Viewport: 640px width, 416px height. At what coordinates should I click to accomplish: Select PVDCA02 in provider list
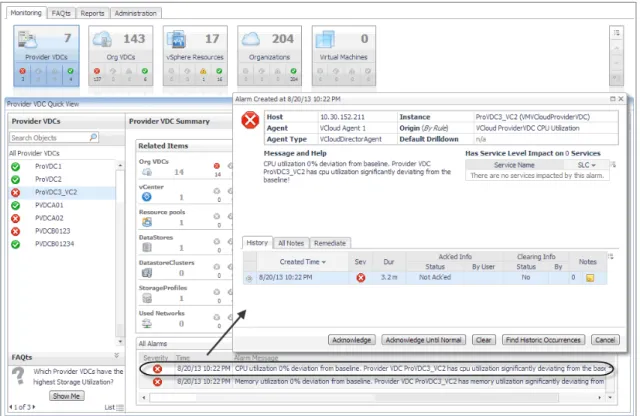pos(49,218)
